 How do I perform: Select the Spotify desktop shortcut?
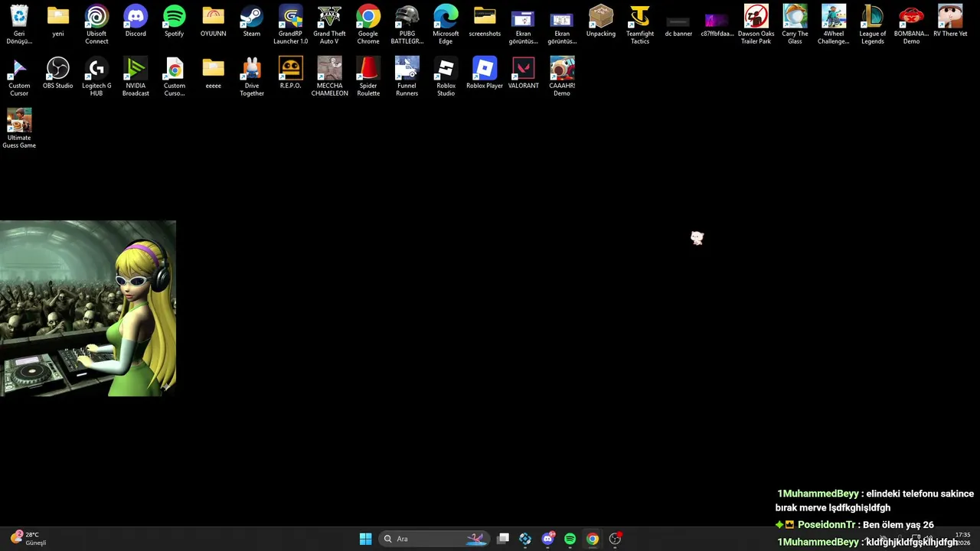pyautogui.click(x=175, y=21)
